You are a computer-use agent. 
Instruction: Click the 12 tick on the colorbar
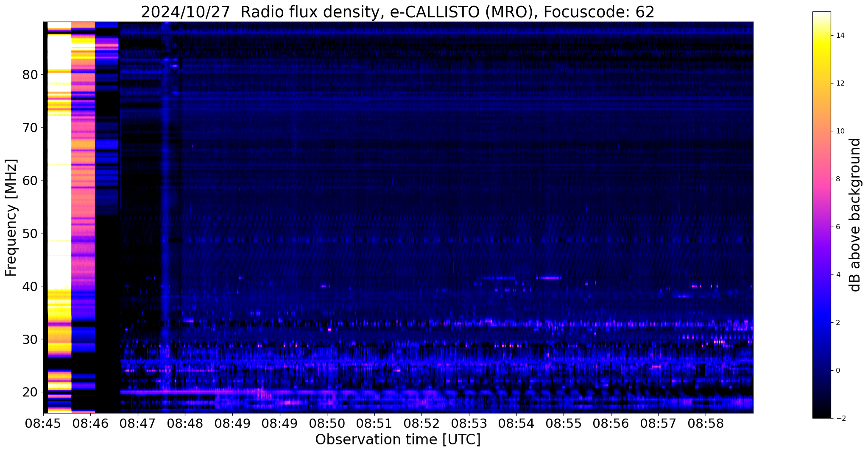tap(840, 83)
